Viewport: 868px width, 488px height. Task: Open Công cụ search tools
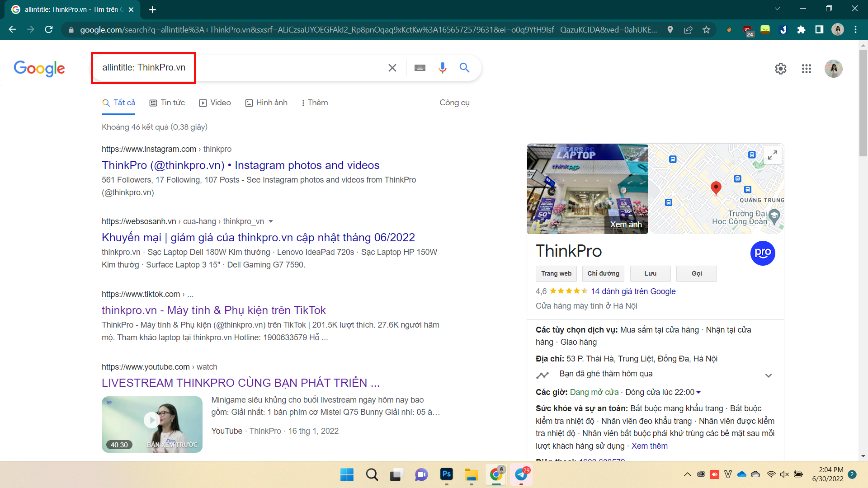pyautogui.click(x=454, y=103)
